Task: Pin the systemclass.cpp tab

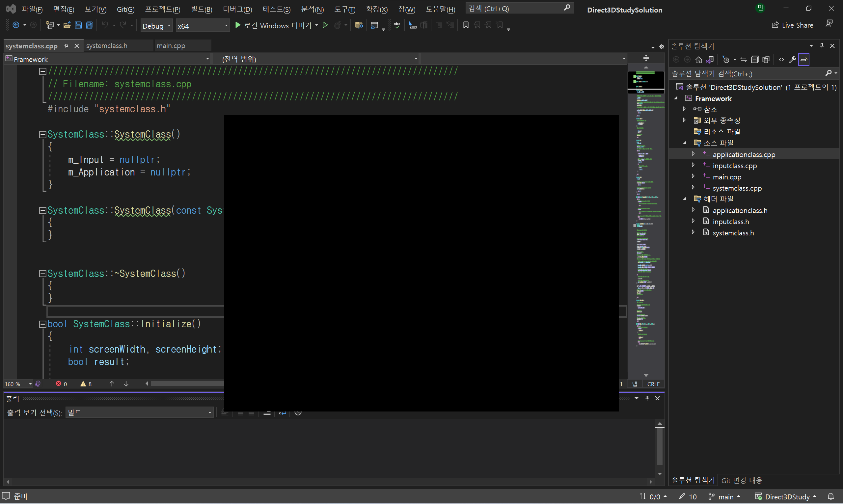Action: 66,46
